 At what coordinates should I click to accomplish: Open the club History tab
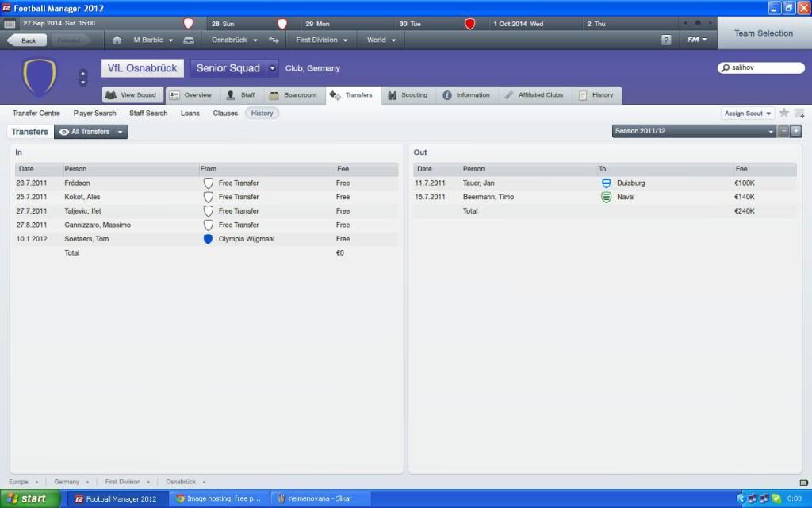(x=596, y=95)
